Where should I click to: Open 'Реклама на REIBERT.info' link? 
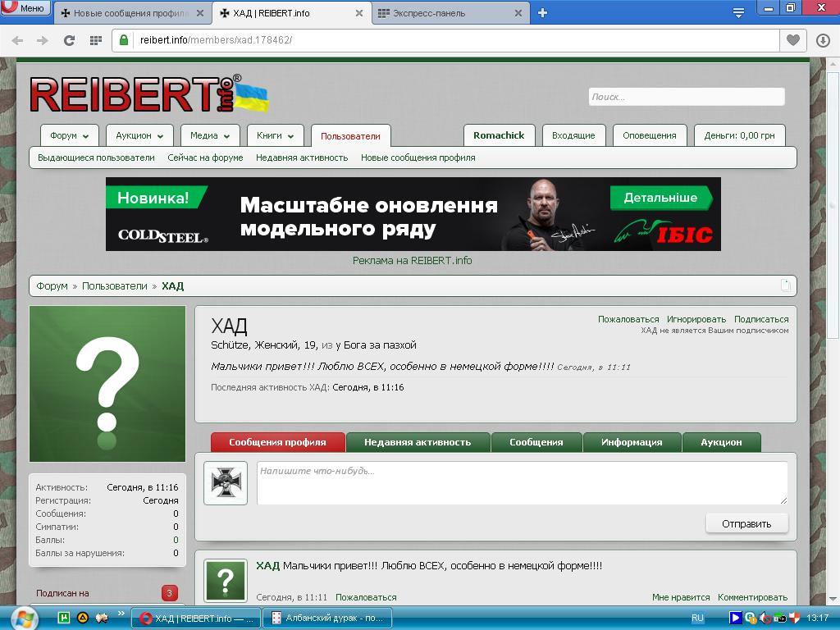coord(412,260)
